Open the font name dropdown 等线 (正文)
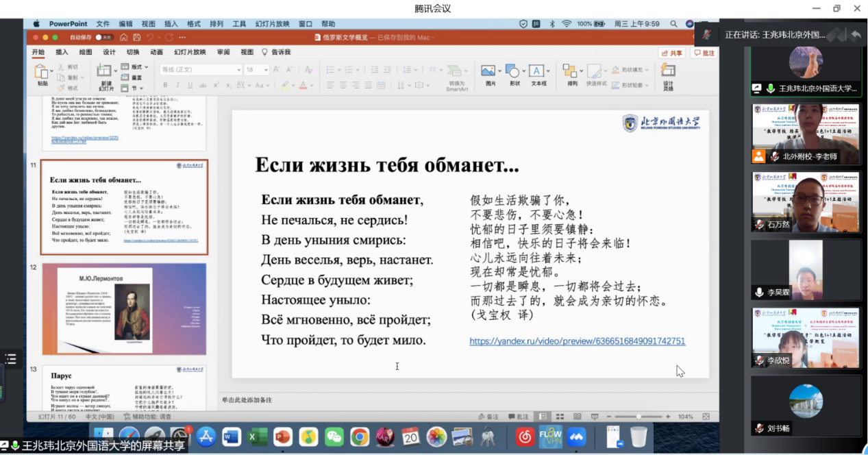Screen dimensions: 868x455 (201, 69)
